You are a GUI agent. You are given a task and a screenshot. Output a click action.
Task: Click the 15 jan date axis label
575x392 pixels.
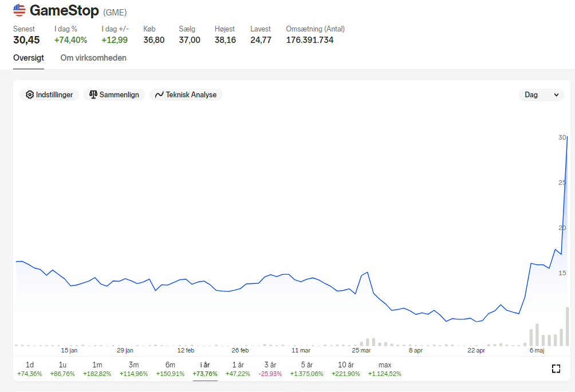tap(69, 350)
